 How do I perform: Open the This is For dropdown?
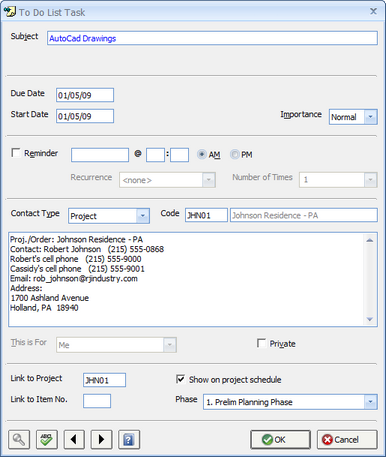170,345
